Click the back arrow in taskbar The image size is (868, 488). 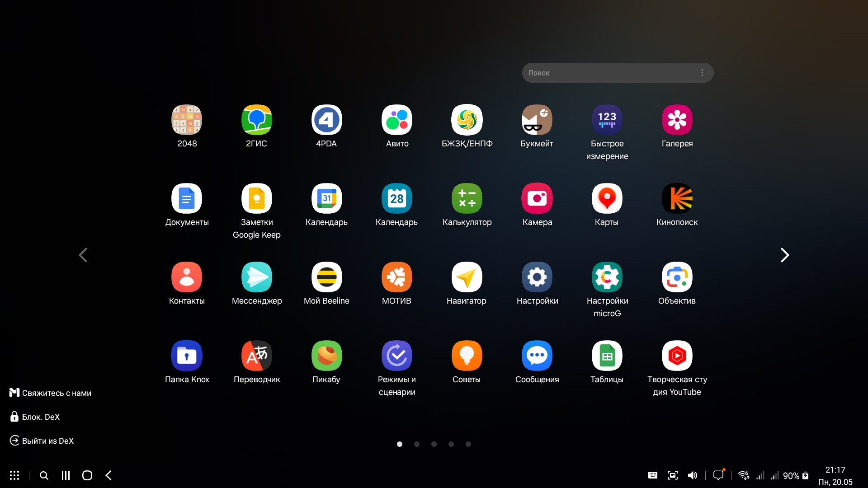coord(108,475)
